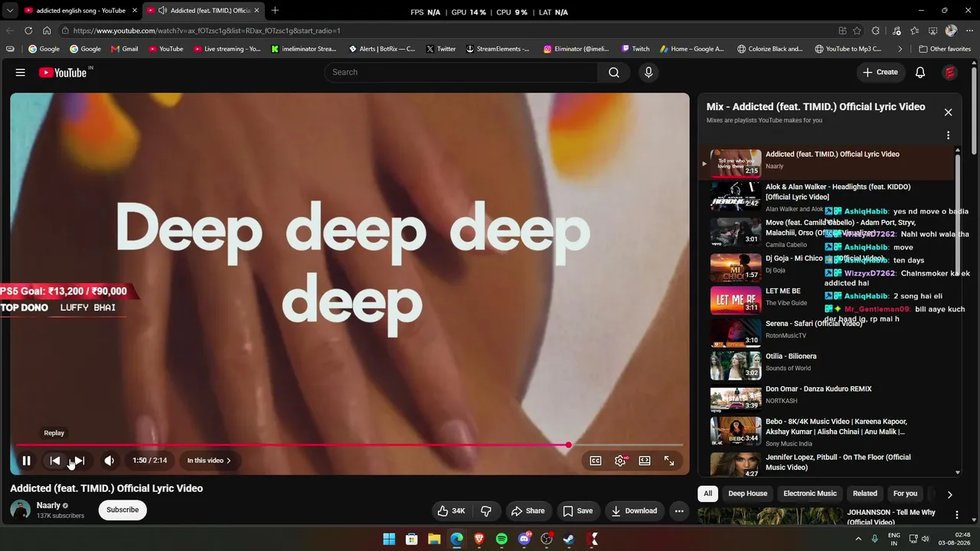Click the browser address bar
The width and height of the screenshot is (980, 551).
[444, 31]
